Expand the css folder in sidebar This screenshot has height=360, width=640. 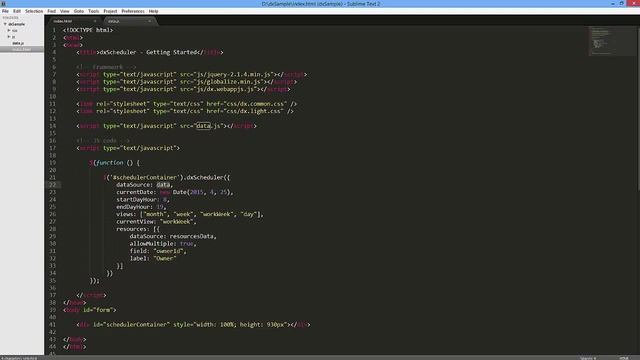9,31
